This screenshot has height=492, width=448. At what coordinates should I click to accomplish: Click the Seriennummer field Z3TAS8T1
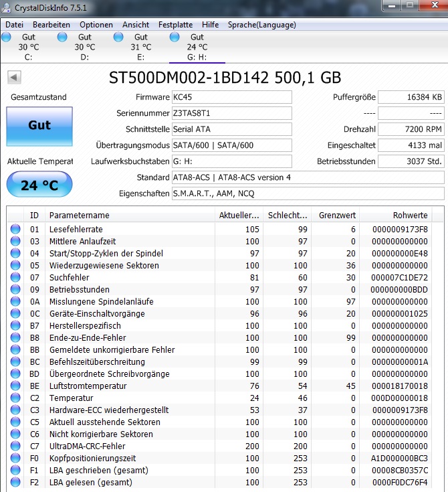(231, 113)
